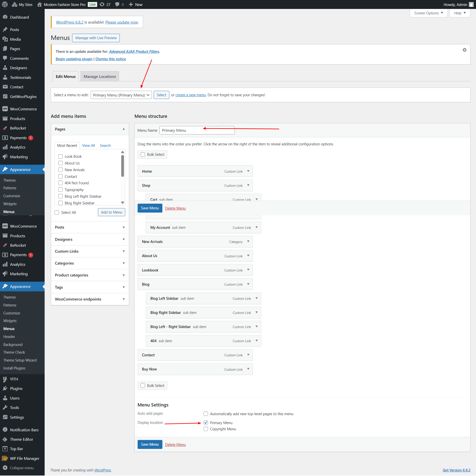Click into the Menu Name field

click(x=197, y=130)
